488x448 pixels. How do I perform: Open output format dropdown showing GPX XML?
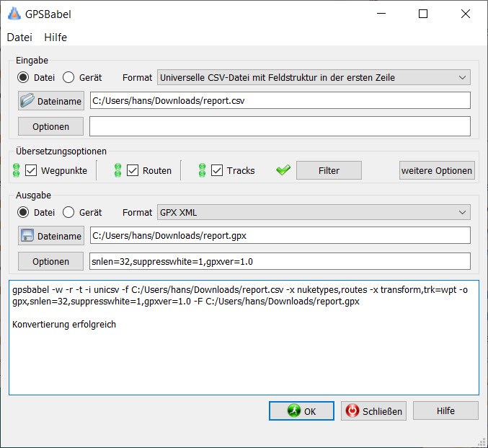[x=314, y=212]
